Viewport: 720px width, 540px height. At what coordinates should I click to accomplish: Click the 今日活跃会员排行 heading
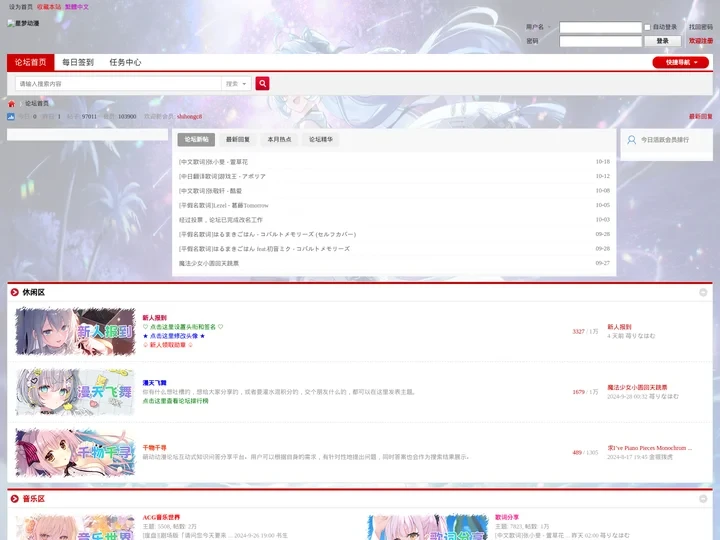[665, 140]
